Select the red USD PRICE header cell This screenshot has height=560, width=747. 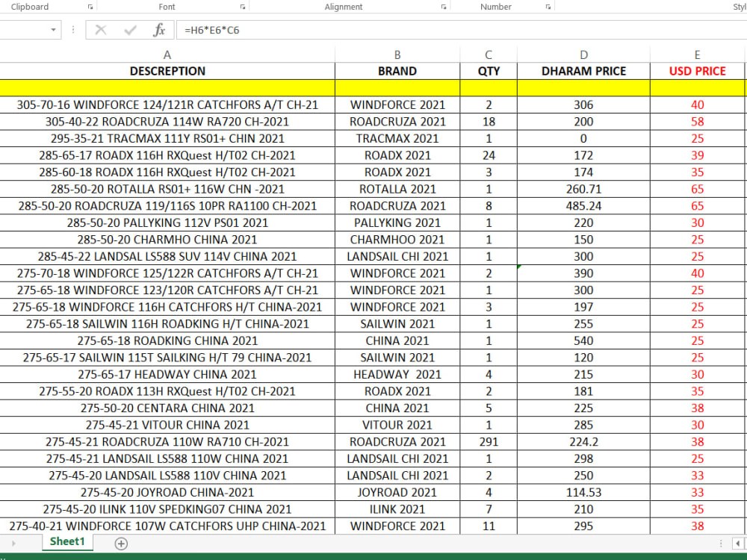697,71
